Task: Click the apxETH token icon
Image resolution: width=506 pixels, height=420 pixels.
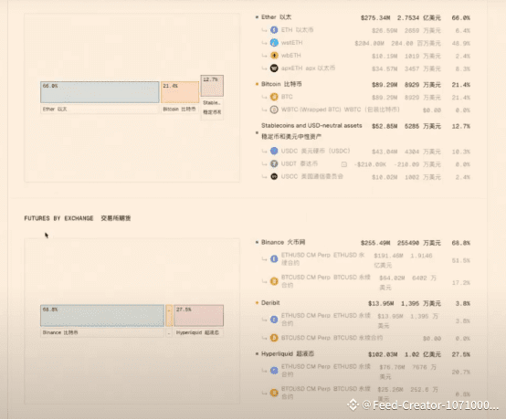Action: click(x=274, y=68)
